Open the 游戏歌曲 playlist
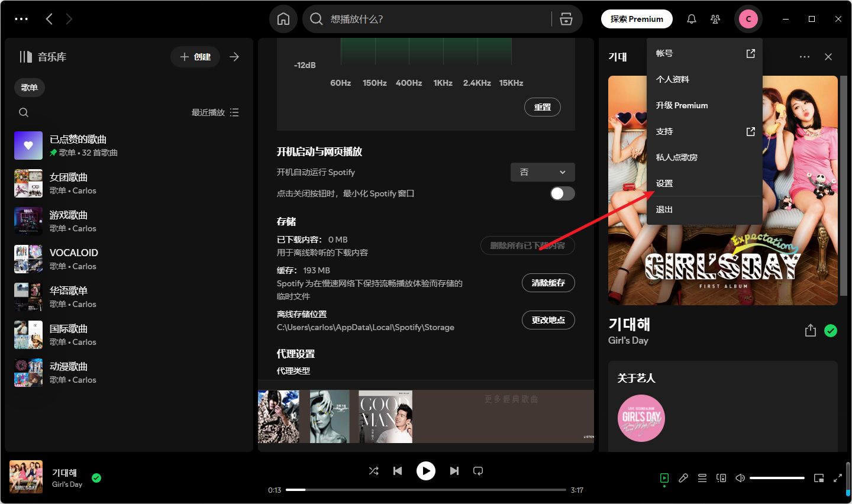The width and height of the screenshot is (852, 504). click(x=129, y=221)
